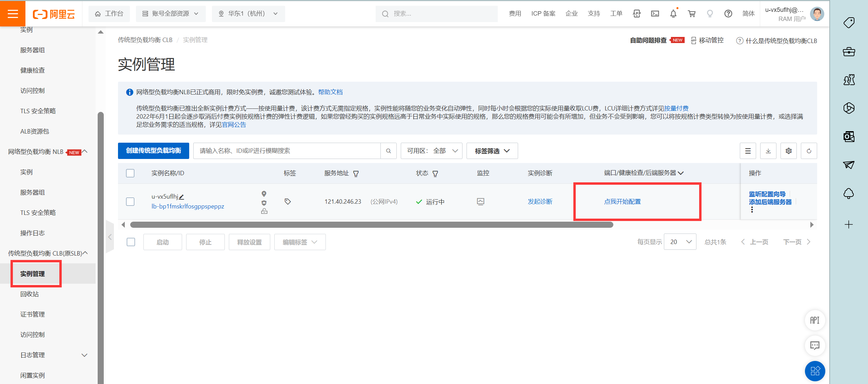Open the AP developer tools icon in header
This screenshot has height=384, width=868.
click(x=637, y=14)
